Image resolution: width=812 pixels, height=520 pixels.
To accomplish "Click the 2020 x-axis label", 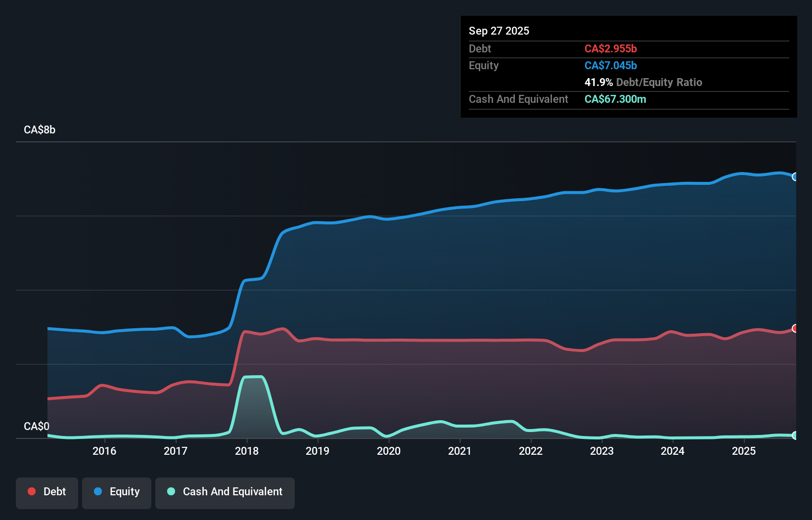I will point(389,451).
